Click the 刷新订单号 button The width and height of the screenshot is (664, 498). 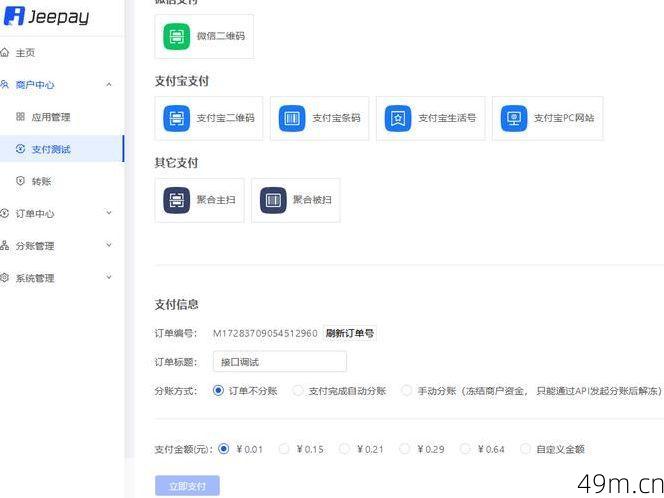tap(350, 333)
